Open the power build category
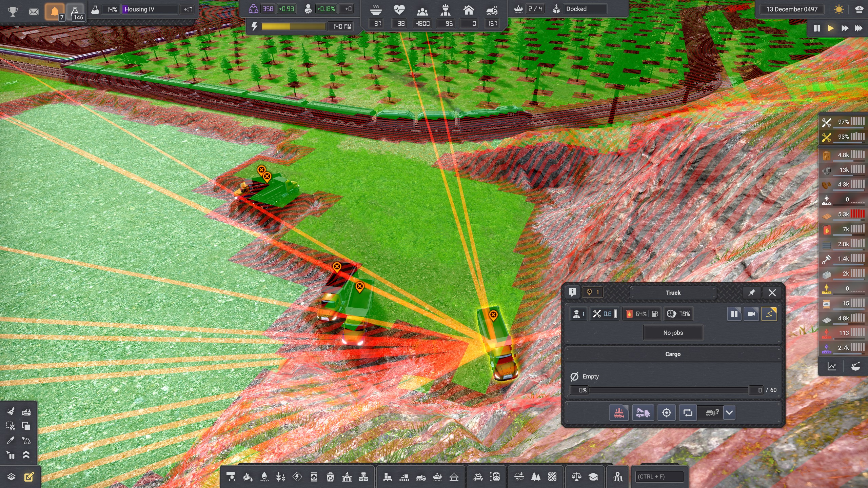This screenshot has width=868, height=488. click(x=297, y=477)
